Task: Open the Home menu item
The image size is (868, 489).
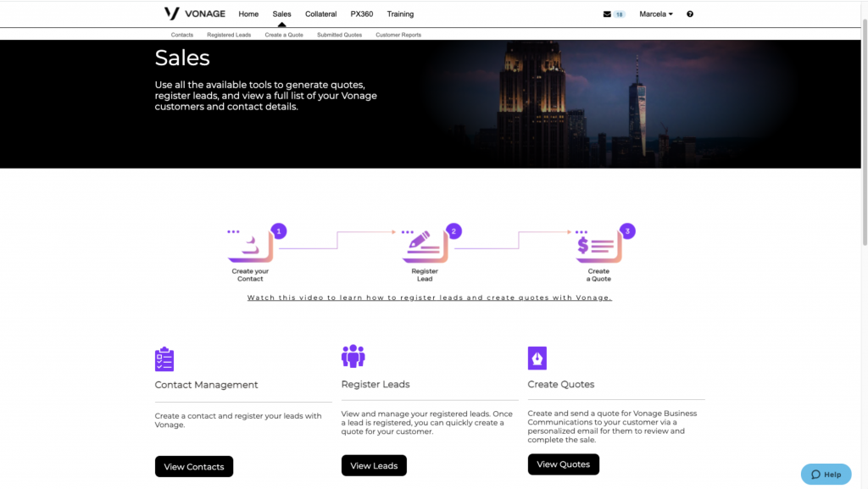Action: pos(248,14)
